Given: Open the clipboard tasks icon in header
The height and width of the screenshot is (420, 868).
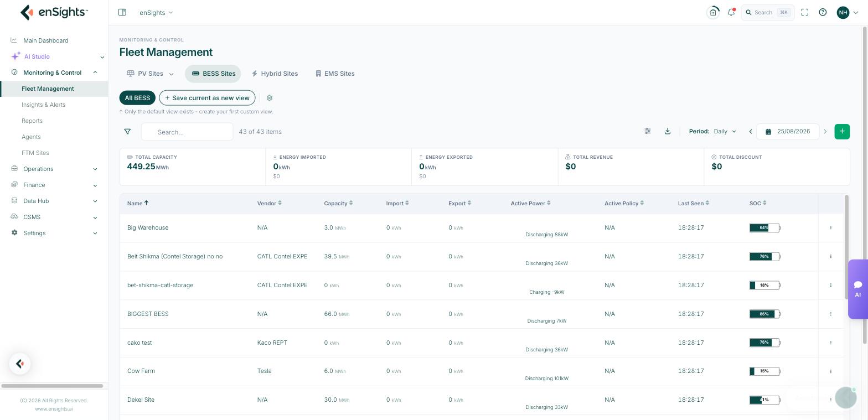Looking at the screenshot, I should click(x=713, y=12).
